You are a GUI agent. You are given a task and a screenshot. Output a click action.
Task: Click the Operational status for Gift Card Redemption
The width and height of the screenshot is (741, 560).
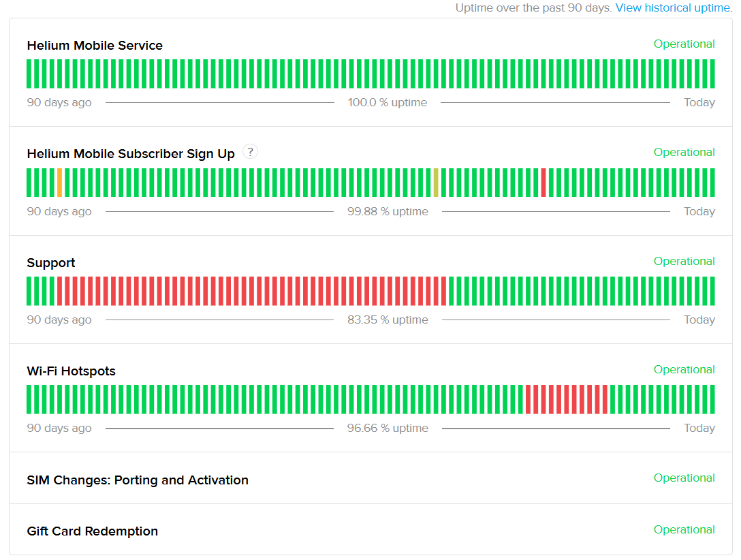tap(684, 530)
